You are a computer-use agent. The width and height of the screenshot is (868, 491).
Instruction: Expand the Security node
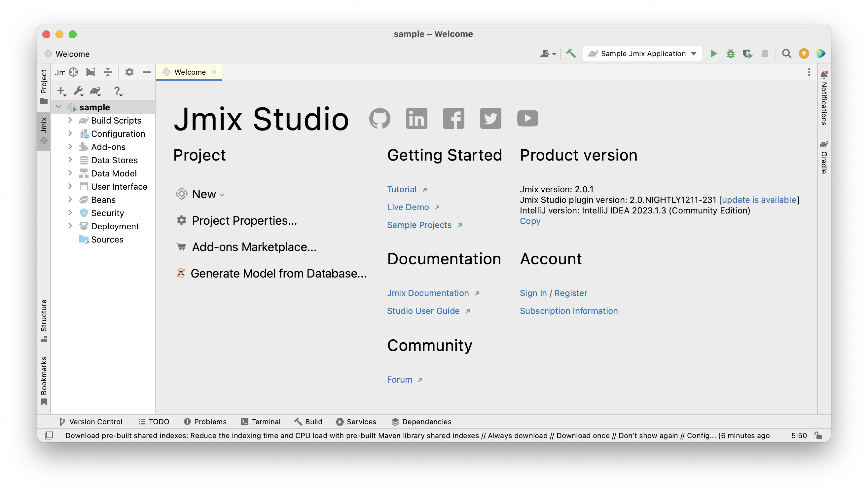(70, 212)
